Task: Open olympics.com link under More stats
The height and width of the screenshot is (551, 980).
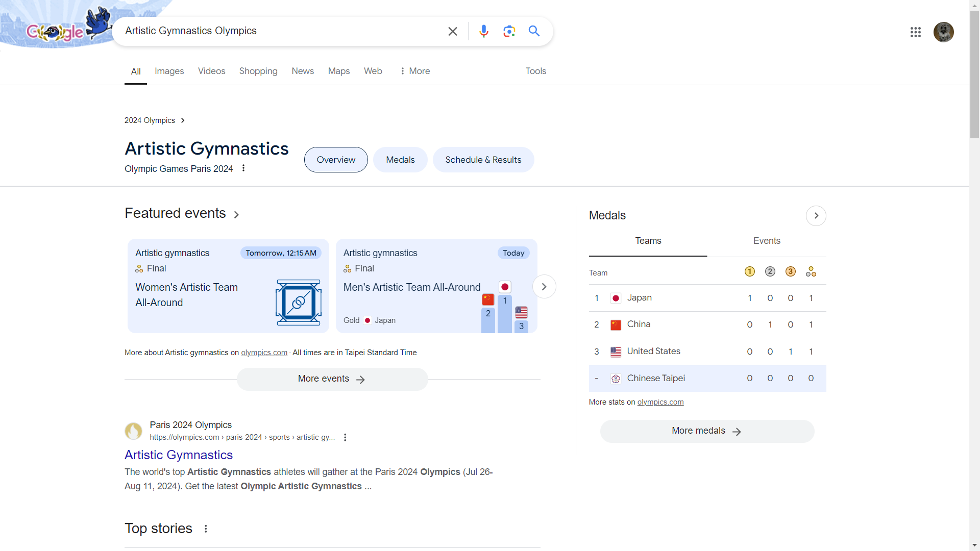Action: (660, 402)
